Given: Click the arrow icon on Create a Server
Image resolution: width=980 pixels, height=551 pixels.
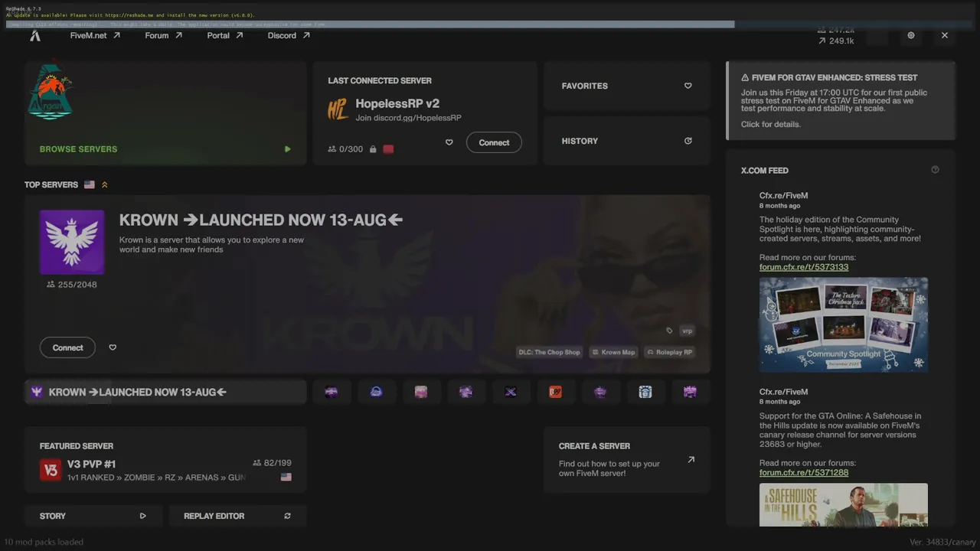Looking at the screenshot, I should point(691,460).
